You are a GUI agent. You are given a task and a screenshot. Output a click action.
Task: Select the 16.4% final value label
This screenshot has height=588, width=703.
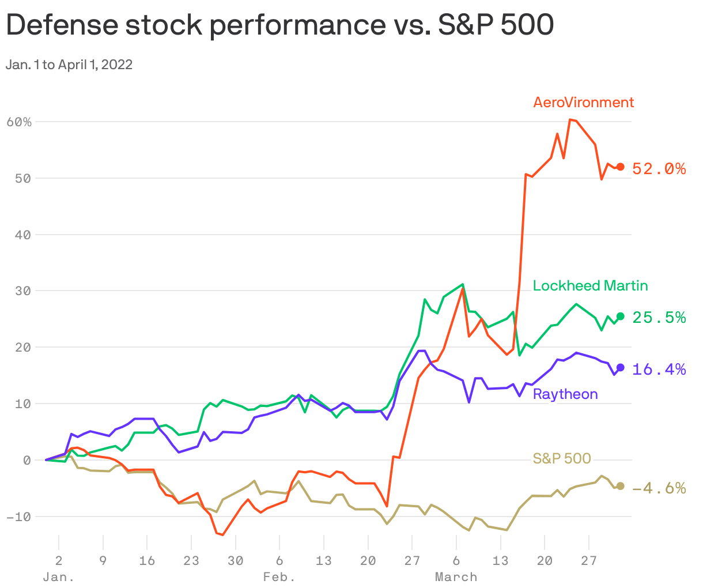[659, 370]
